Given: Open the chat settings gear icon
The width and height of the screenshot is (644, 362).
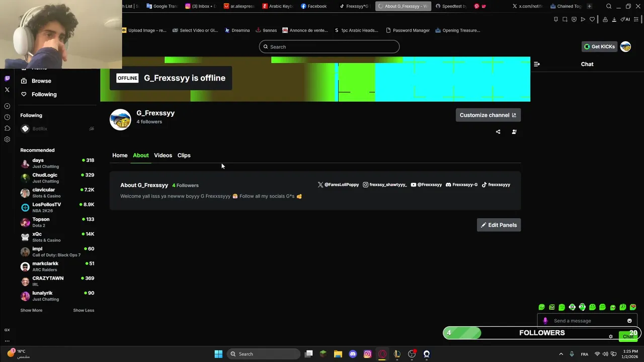Looking at the screenshot, I should coord(611,336).
